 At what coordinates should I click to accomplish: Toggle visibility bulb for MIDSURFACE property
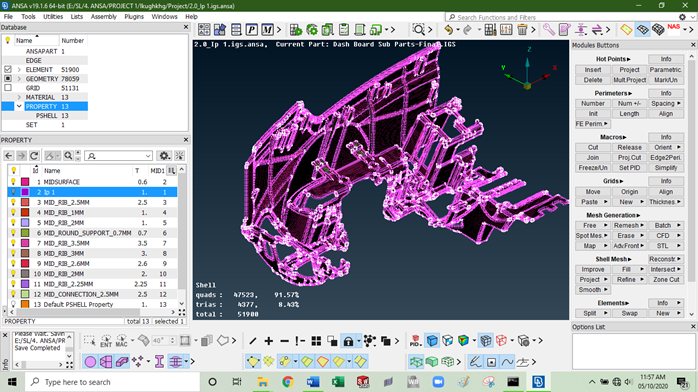click(x=14, y=182)
